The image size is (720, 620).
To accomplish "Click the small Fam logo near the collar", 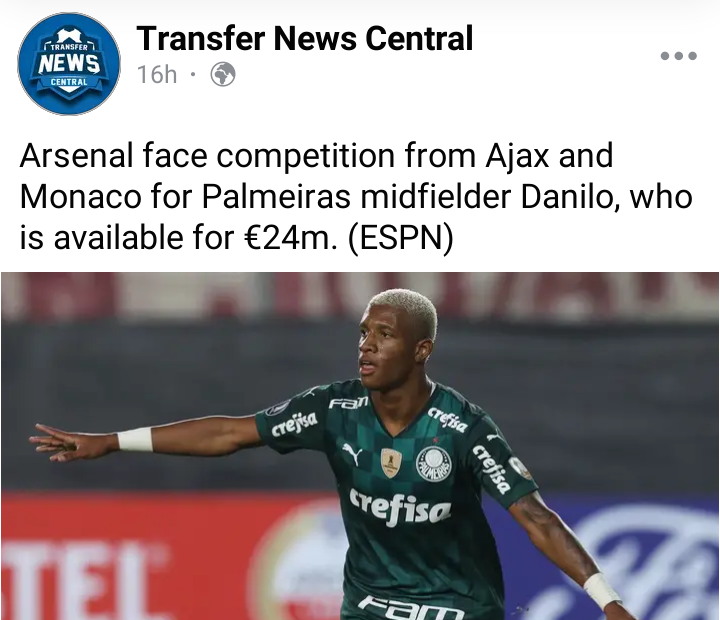I will point(349,403).
